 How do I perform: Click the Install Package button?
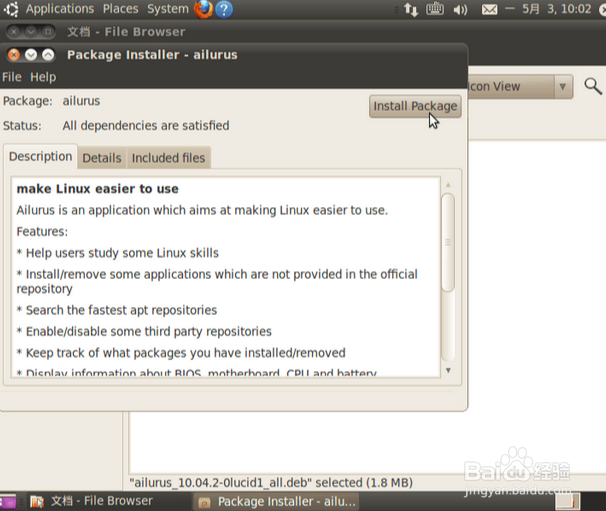[415, 106]
